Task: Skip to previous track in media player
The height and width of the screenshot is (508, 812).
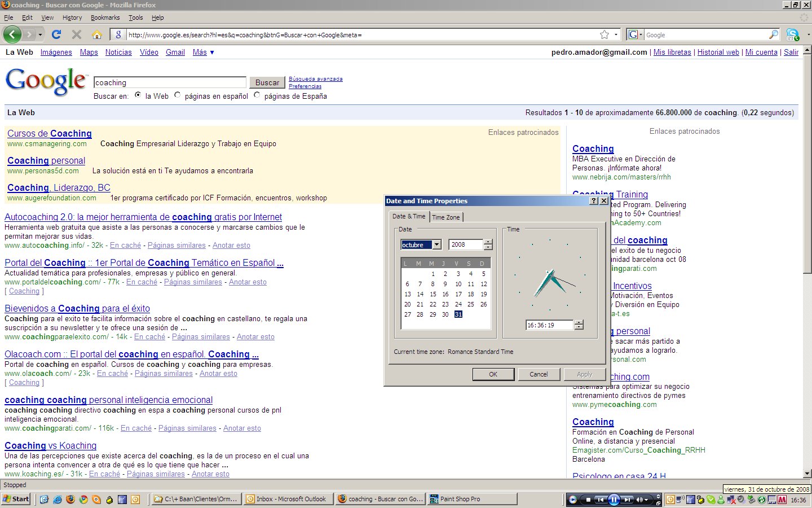Action: [601, 500]
